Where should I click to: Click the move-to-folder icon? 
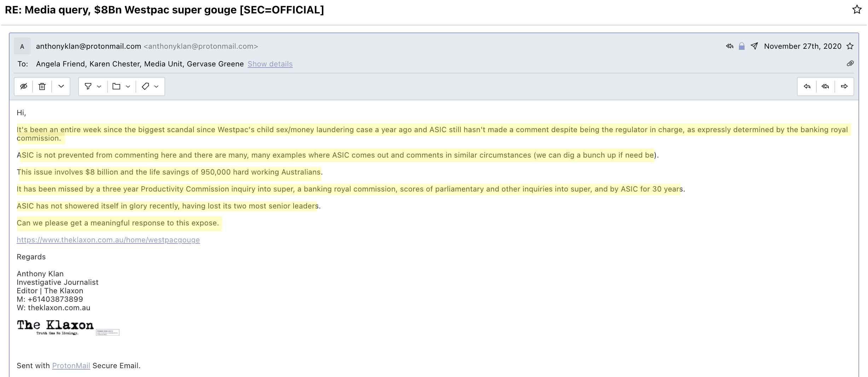point(116,86)
